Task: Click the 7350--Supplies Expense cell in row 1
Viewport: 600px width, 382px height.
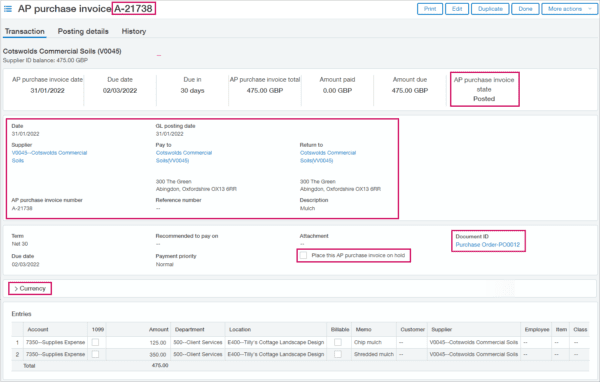Action: 55,342
